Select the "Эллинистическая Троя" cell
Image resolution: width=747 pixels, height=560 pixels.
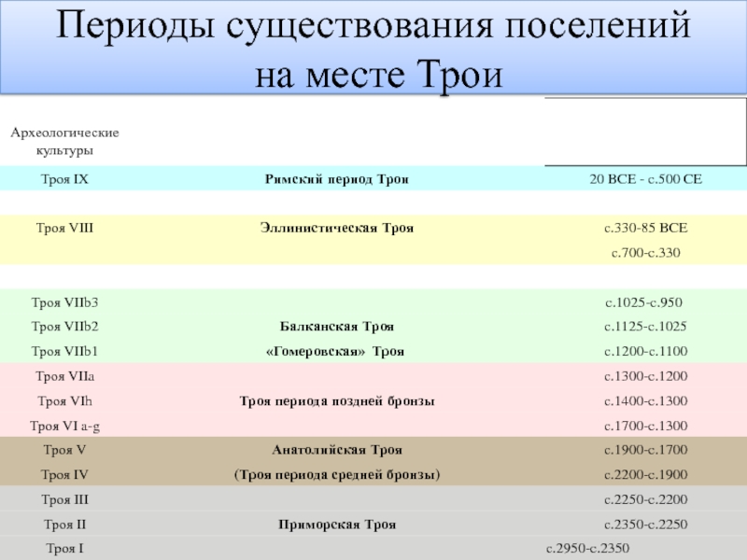pos(337,227)
